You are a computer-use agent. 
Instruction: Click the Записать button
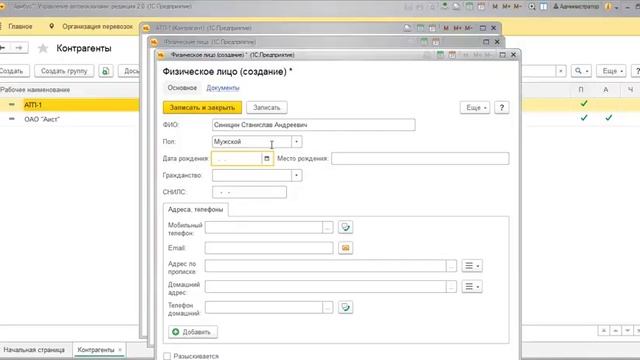coord(267,107)
